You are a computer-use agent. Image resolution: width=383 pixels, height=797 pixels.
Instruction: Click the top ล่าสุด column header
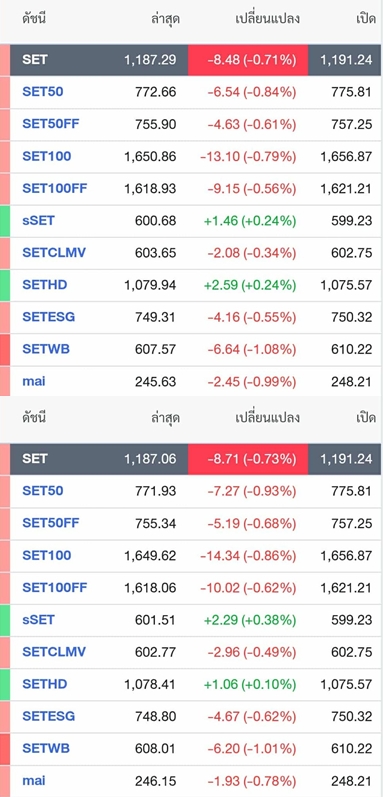tap(166, 19)
